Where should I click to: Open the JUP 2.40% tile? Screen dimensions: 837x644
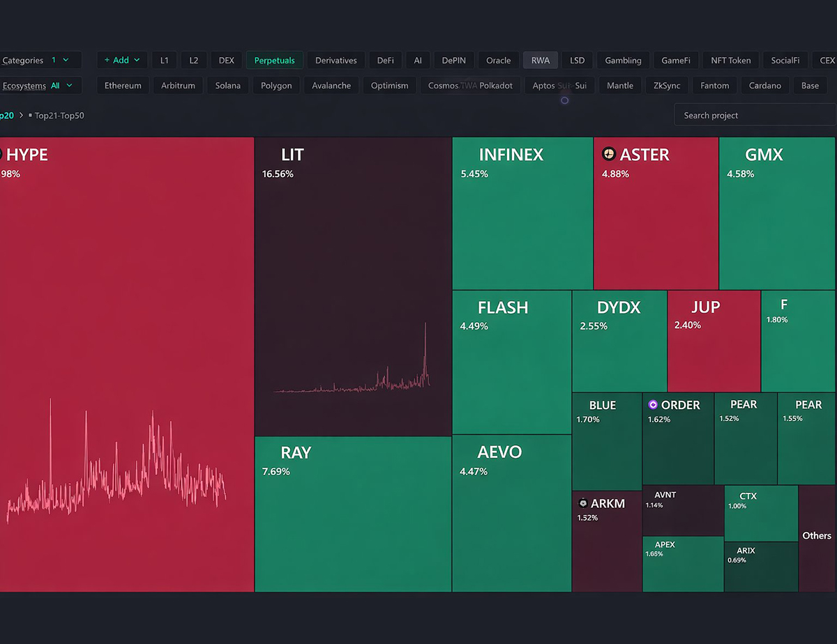tap(714, 342)
